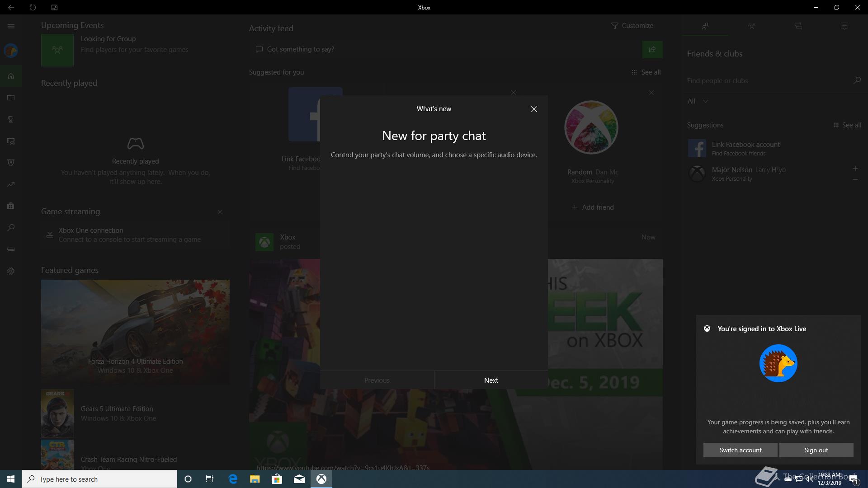Image resolution: width=868 pixels, height=488 pixels.
Task: Open Task View on the taskbar
Action: pos(210,479)
